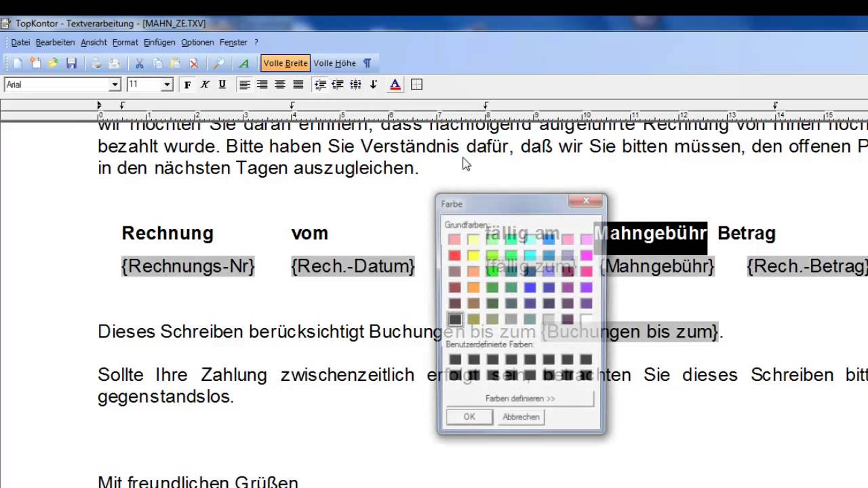Viewport: 868px width, 488px height.
Task: Click the second printer icon next to Print
Action: pos(115,63)
